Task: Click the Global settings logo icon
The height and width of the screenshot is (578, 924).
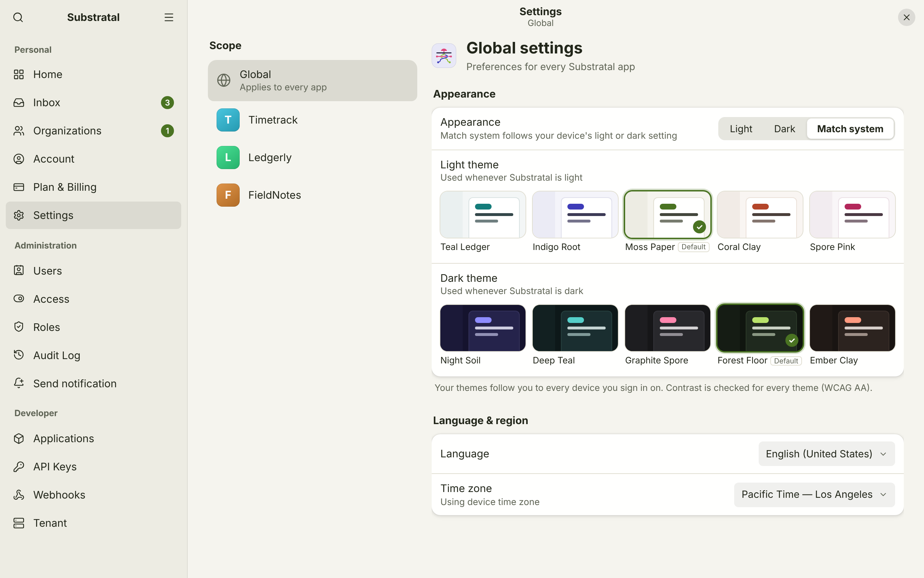Action: 444,56
